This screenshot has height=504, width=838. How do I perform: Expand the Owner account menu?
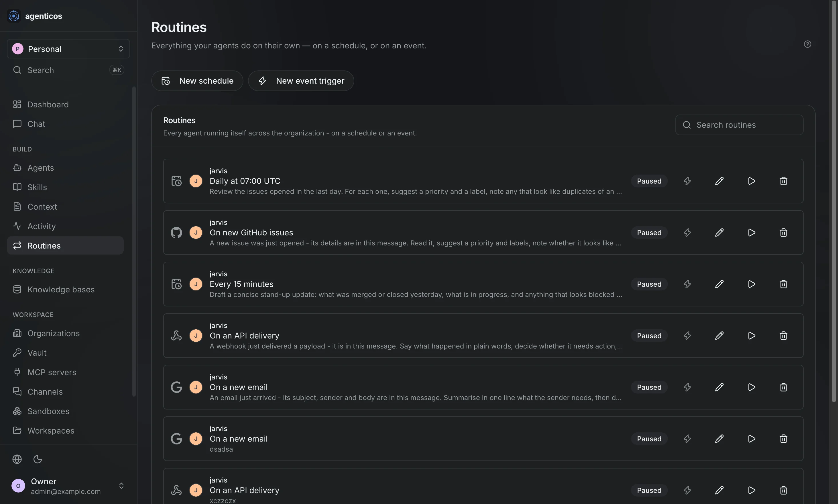pos(68,486)
